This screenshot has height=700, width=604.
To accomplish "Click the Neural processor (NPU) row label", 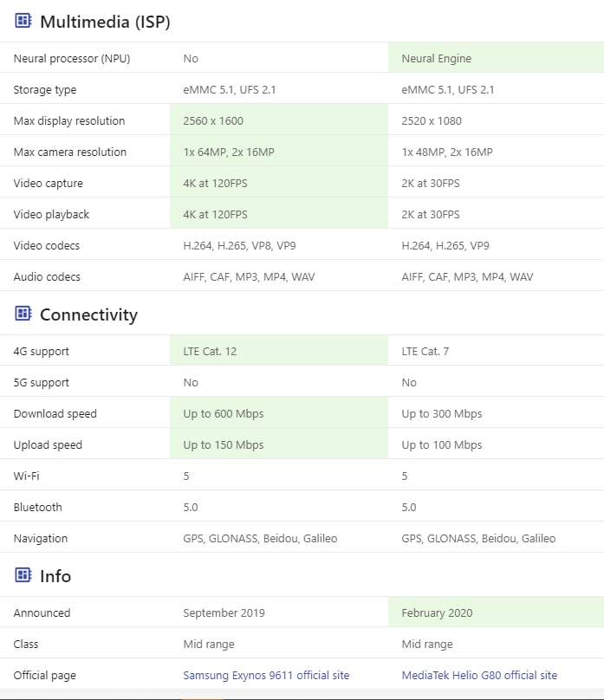I will coord(71,59).
